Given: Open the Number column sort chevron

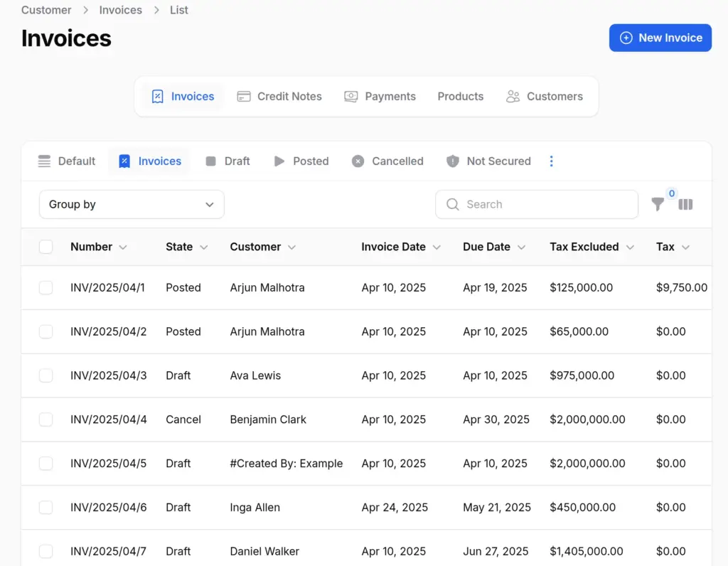Looking at the screenshot, I should click(123, 247).
